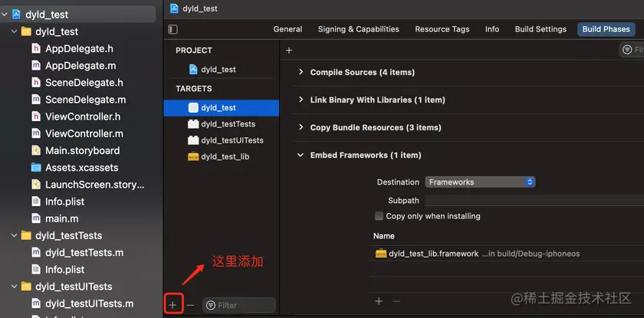
Task: Select the dyld_testTests folder label
Action: point(68,235)
